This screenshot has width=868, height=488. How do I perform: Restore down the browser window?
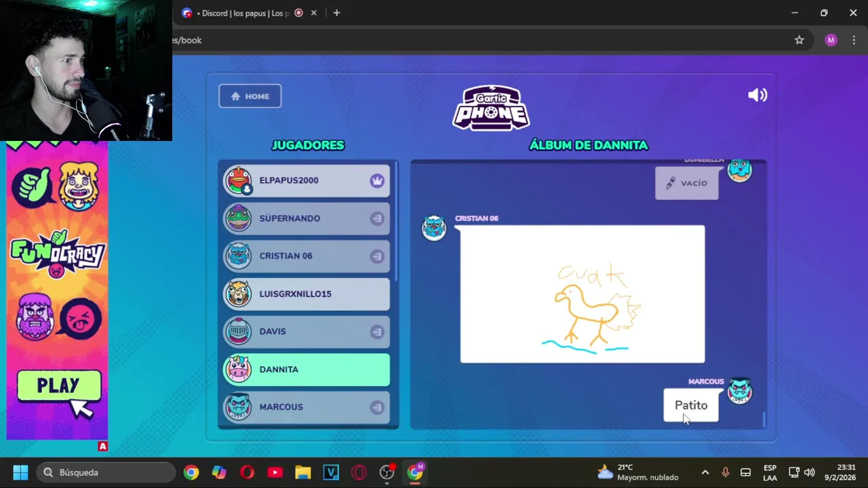[x=824, y=13]
